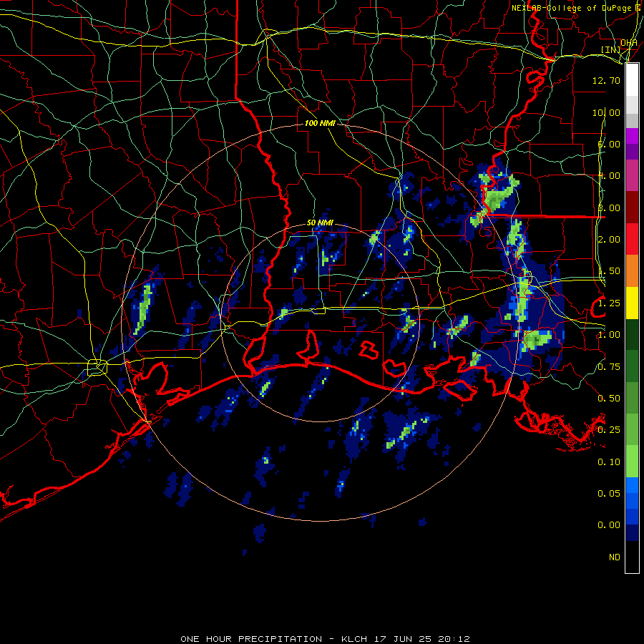Click the 100 NMI range ring label
The height and width of the screenshot is (644, 644).
(320, 123)
